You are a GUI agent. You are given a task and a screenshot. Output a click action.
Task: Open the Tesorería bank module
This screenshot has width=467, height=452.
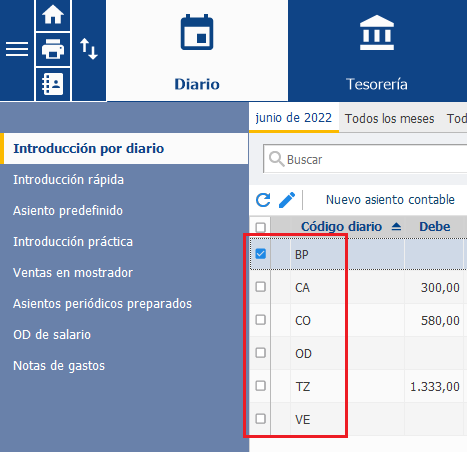click(377, 51)
